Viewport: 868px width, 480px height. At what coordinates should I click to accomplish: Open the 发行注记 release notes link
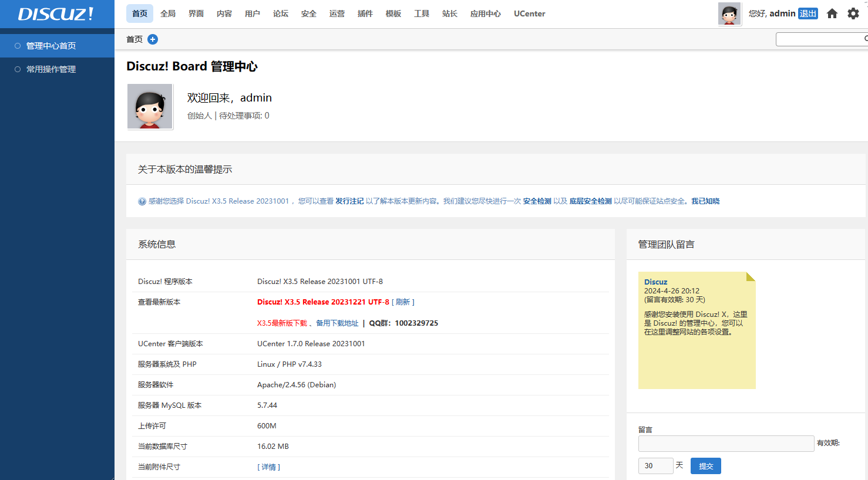tap(349, 201)
